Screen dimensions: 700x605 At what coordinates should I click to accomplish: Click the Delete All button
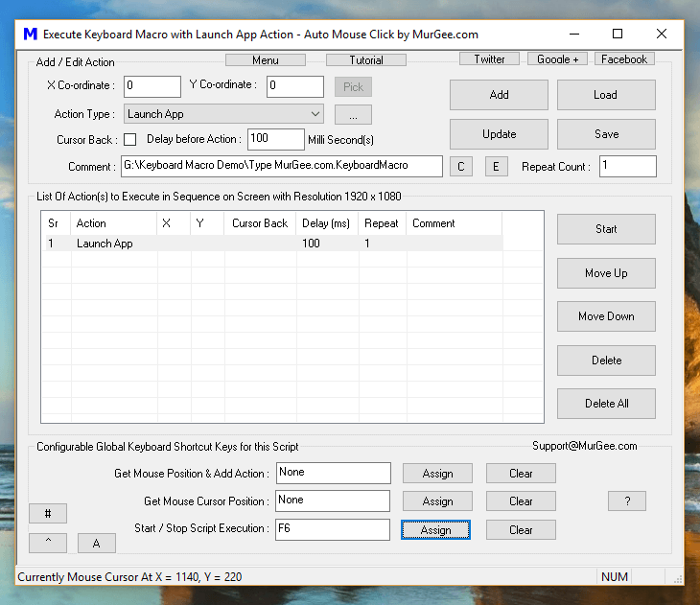(606, 404)
